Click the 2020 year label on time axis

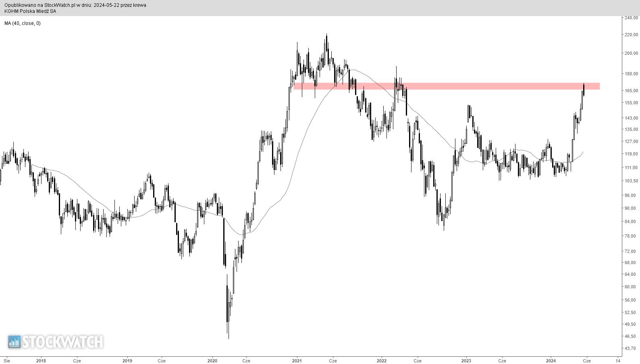[212, 361]
